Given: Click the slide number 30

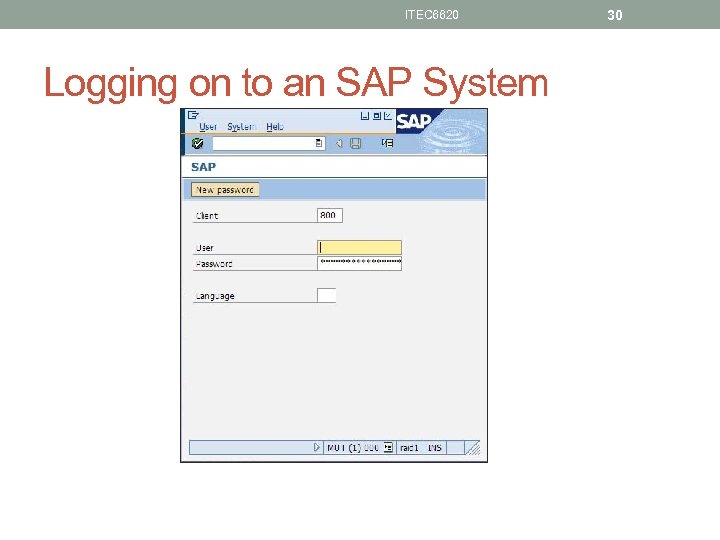Looking at the screenshot, I should [615, 15].
